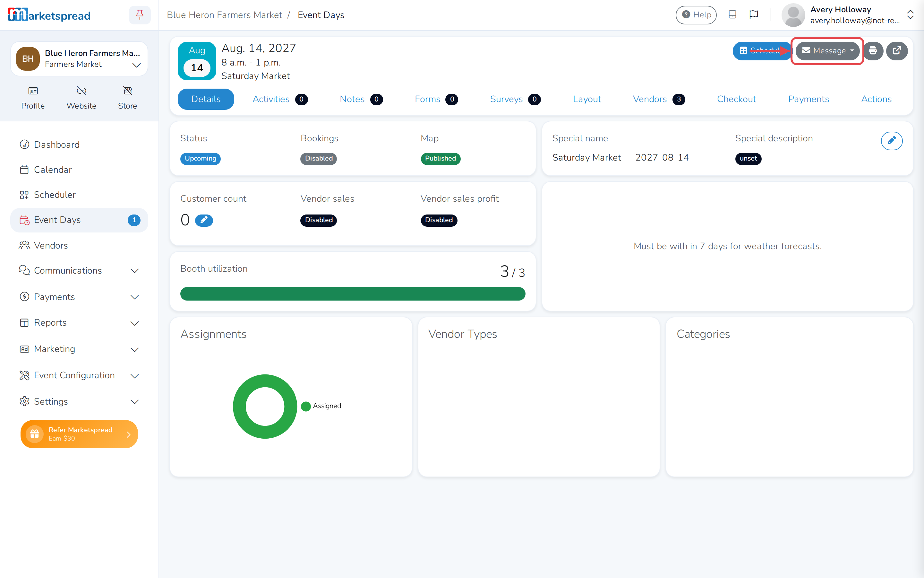Click the pin sidebar icon
The height and width of the screenshot is (578, 924).
(140, 15)
